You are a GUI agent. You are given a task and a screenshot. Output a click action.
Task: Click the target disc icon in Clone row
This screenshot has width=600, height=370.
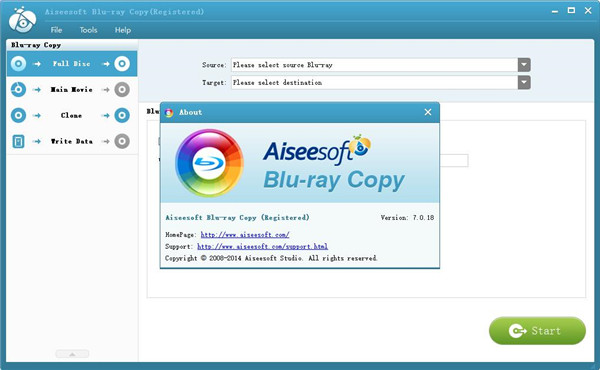pyautogui.click(x=122, y=115)
